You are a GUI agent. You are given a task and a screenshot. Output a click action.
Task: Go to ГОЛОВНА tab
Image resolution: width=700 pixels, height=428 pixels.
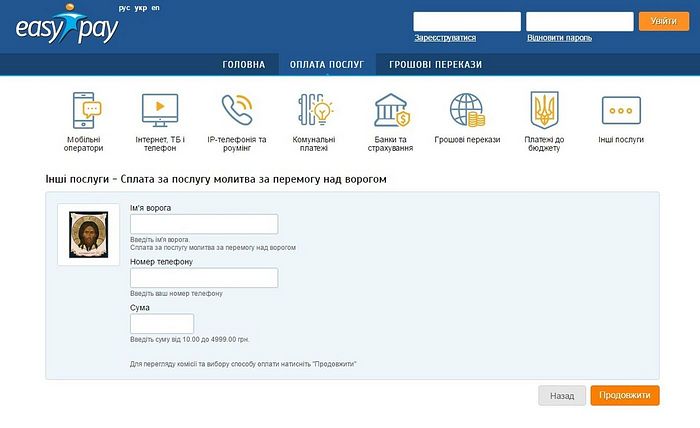tap(243, 65)
